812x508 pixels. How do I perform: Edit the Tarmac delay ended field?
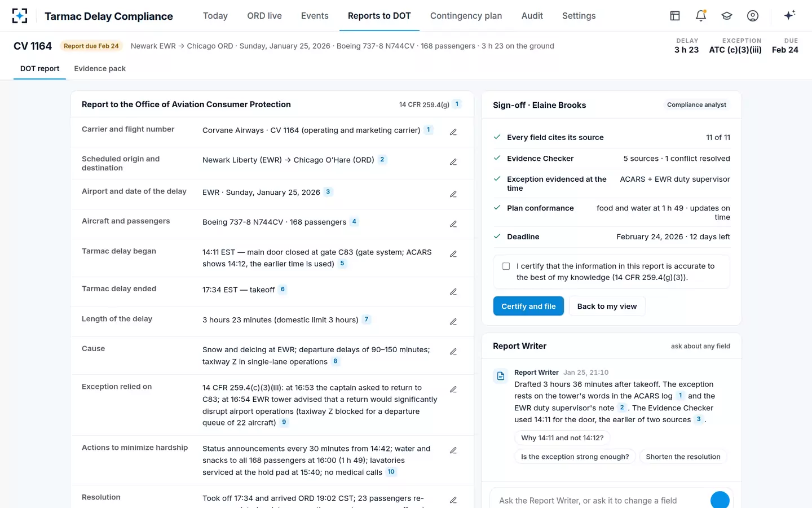[453, 292]
